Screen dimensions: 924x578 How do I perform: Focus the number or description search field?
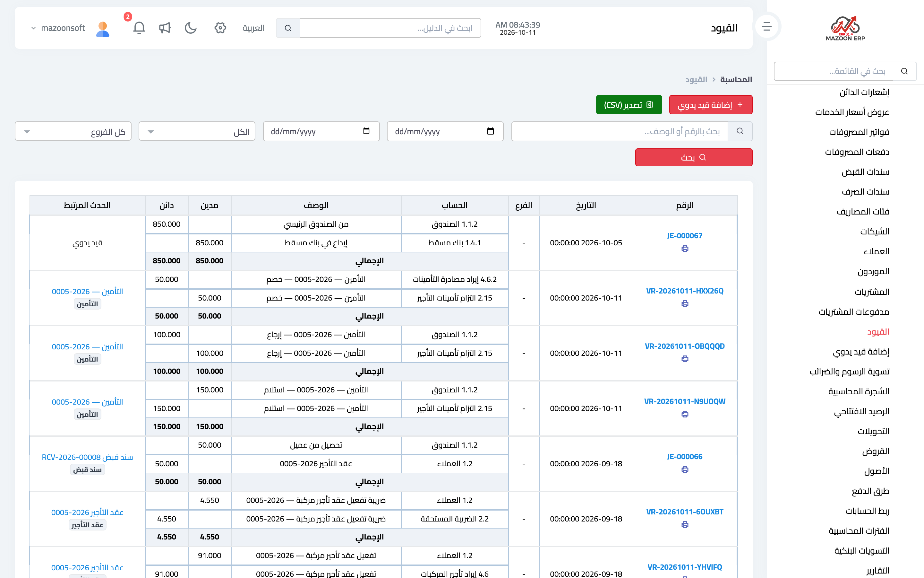coord(619,131)
